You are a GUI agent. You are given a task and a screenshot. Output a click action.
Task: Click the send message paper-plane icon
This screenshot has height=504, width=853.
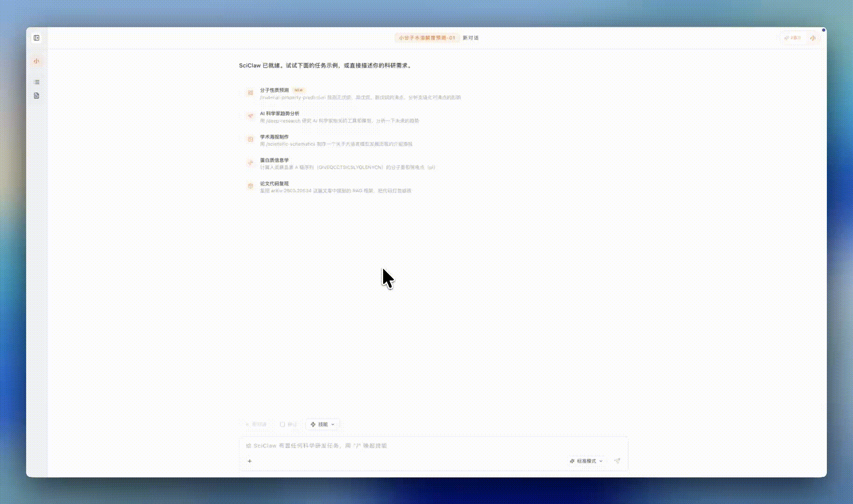pos(617,461)
